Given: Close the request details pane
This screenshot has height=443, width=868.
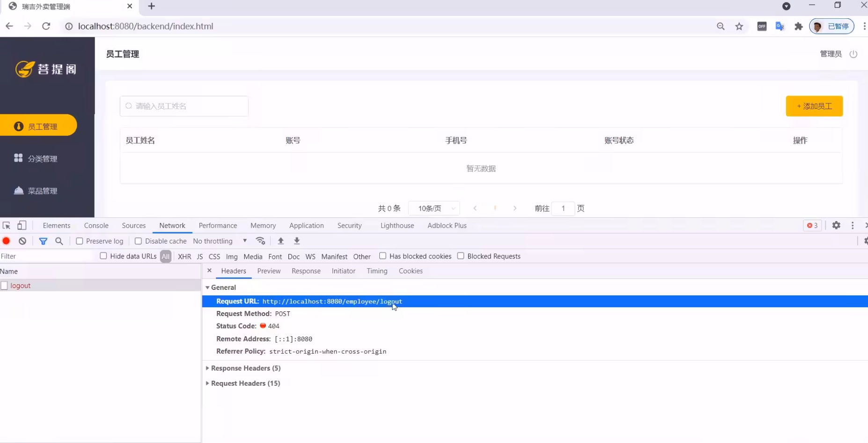Looking at the screenshot, I should pos(209,271).
